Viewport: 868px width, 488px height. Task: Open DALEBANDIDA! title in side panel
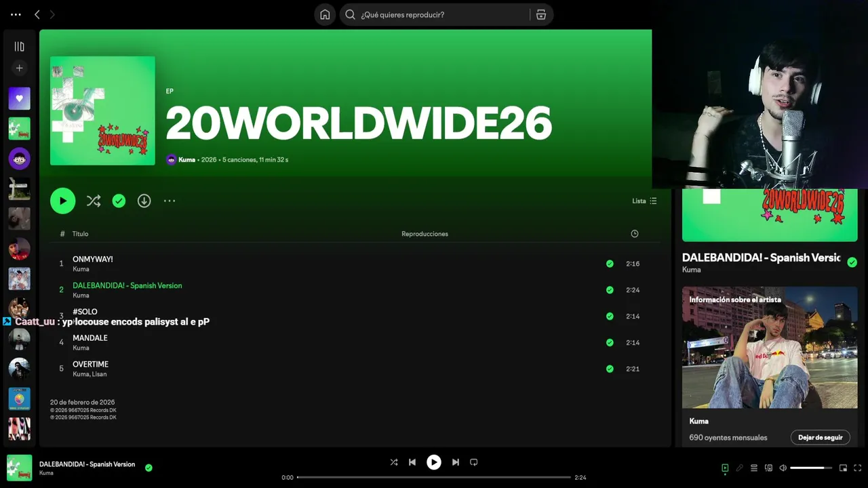click(x=761, y=258)
